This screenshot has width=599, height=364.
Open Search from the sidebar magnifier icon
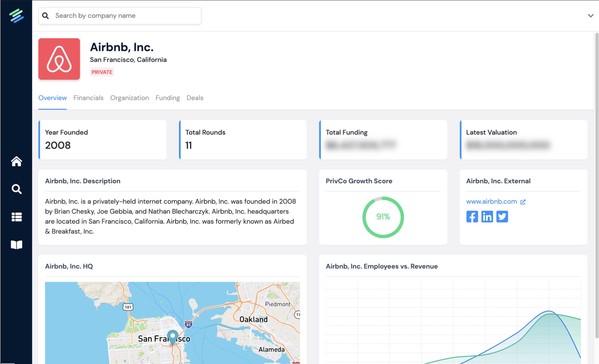click(16, 189)
